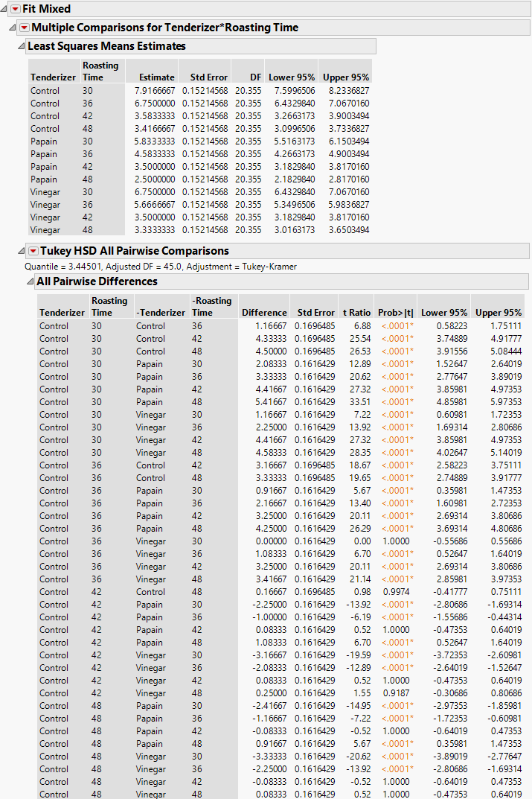The width and height of the screenshot is (532, 799).
Task: Open the Tukey HSD red triangle menu
Action: pos(33,251)
